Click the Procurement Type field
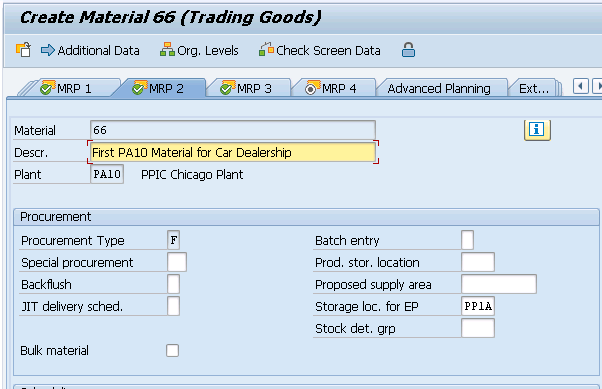 174,240
